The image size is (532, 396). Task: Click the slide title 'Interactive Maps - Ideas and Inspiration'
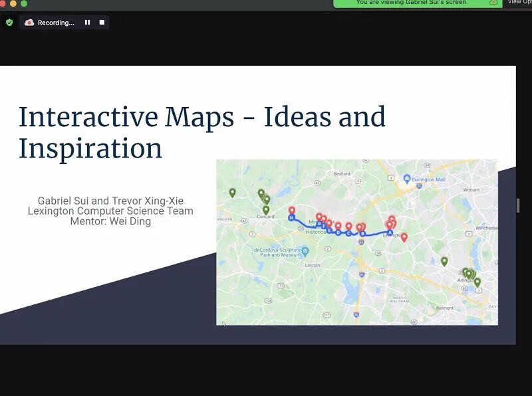(202, 132)
